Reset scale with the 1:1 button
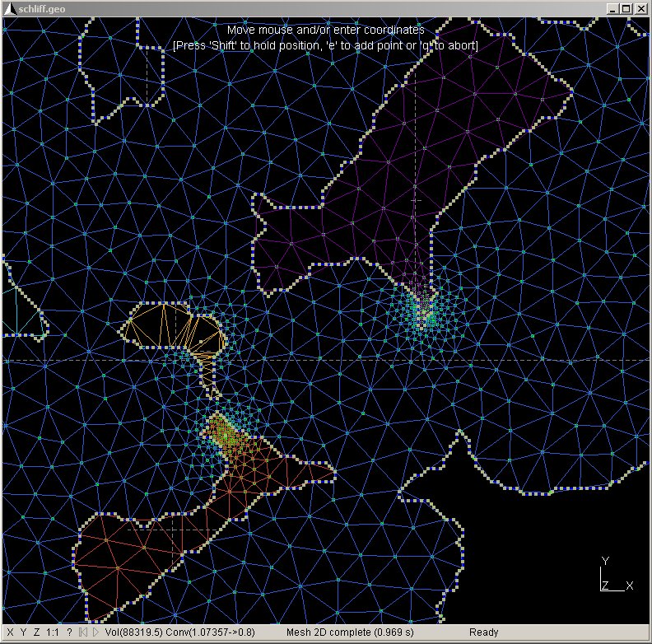Image resolution: width=652 pixels, height=644 pixels. (x=53, y=632)
